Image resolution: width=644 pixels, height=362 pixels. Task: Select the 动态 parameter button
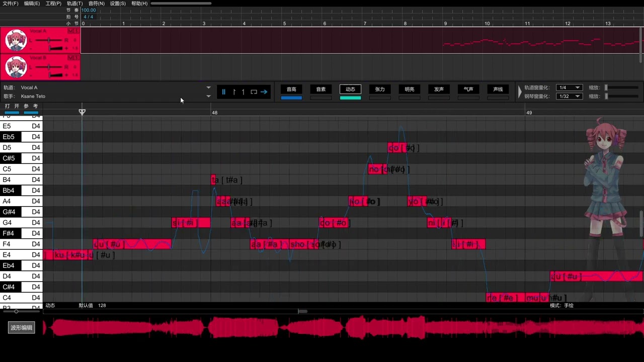point(350,89)
